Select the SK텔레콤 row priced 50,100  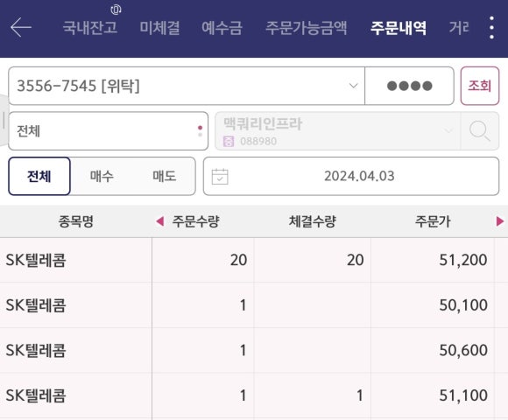tap(254, 305)
